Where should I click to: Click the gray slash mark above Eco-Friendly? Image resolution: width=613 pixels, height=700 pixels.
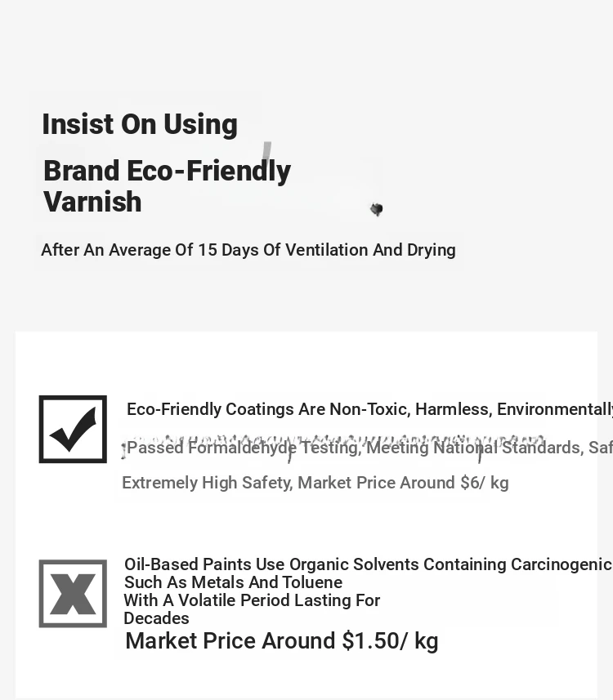click(x=266, y=151)
